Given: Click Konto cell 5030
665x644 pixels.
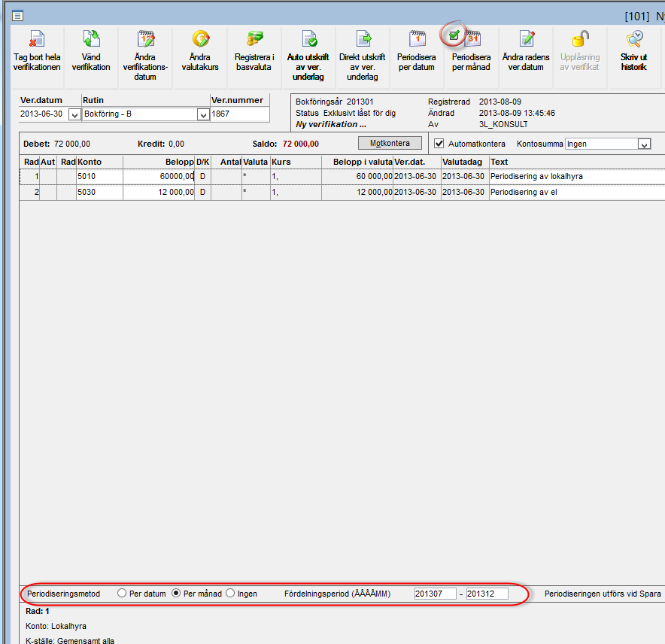Looking at the screenshot, I should click(x=99, y=192).
